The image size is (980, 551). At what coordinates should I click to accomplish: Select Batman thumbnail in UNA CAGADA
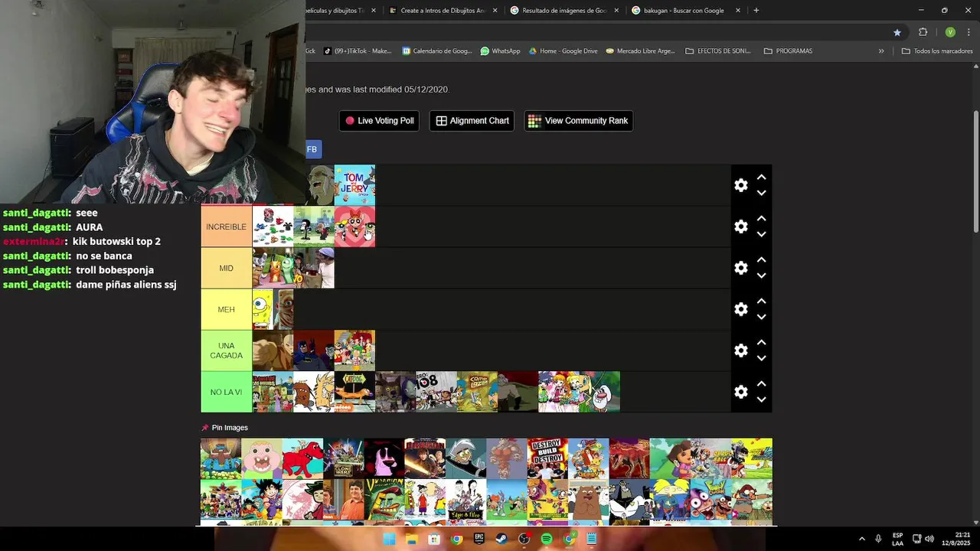point(314,350)
